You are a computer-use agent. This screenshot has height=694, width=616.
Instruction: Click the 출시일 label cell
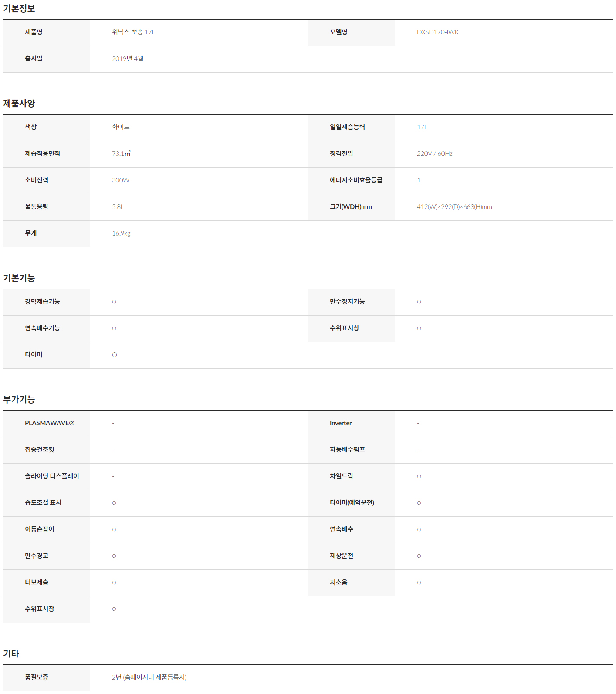click(47, 59)
